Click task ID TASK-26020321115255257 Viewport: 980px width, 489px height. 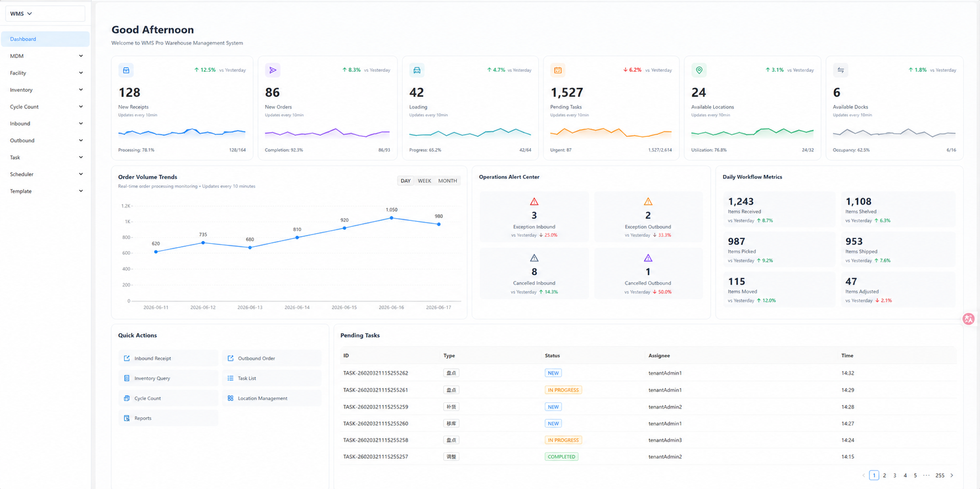[x=375, y=456]
